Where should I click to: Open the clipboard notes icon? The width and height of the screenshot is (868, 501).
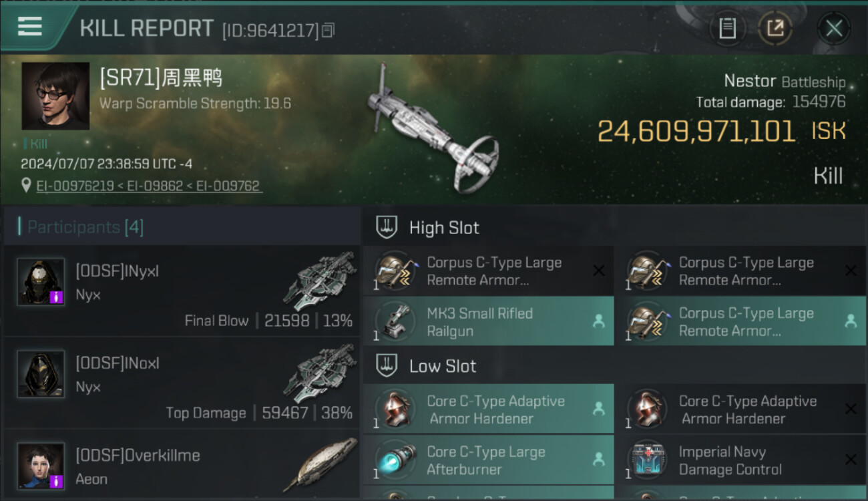[x=727, y=28]
